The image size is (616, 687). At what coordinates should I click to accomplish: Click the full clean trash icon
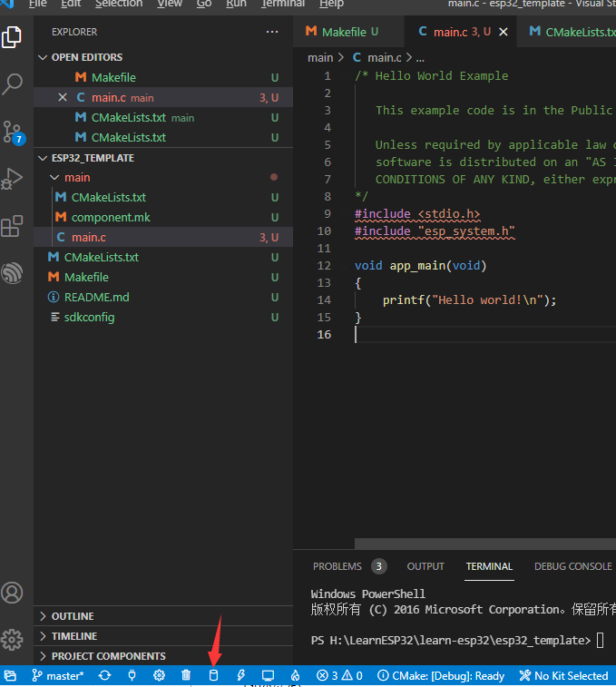(186, 675)
